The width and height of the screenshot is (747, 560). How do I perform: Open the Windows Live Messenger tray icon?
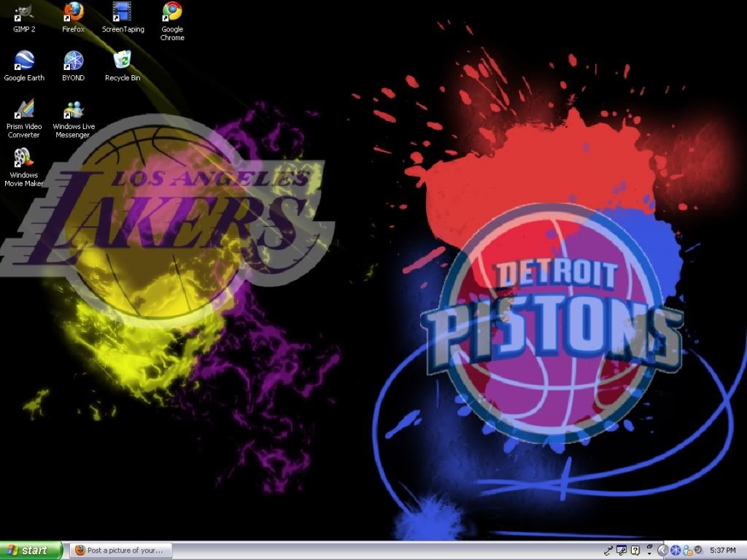click(x=686, y=550)
